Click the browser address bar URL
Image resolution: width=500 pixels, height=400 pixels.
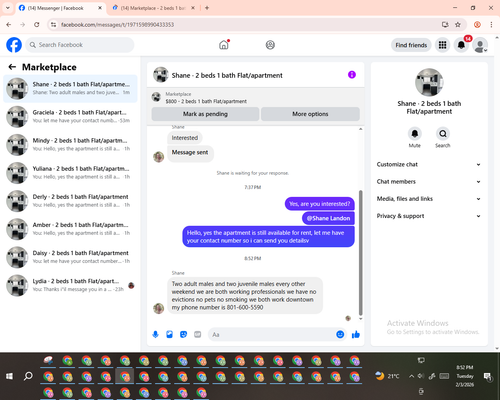tap(117, 25)
